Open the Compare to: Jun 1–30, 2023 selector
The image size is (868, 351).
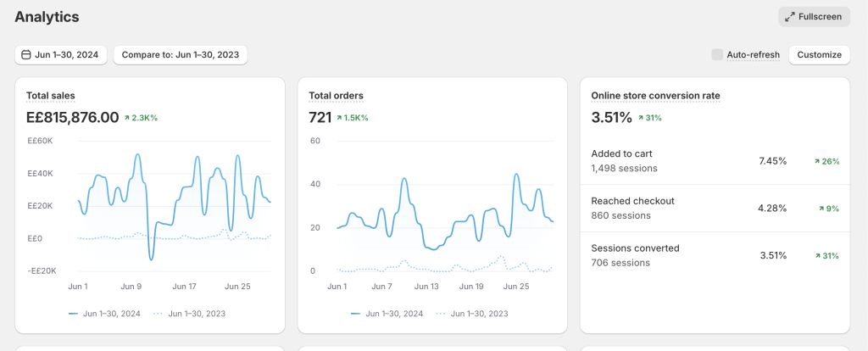180,55
